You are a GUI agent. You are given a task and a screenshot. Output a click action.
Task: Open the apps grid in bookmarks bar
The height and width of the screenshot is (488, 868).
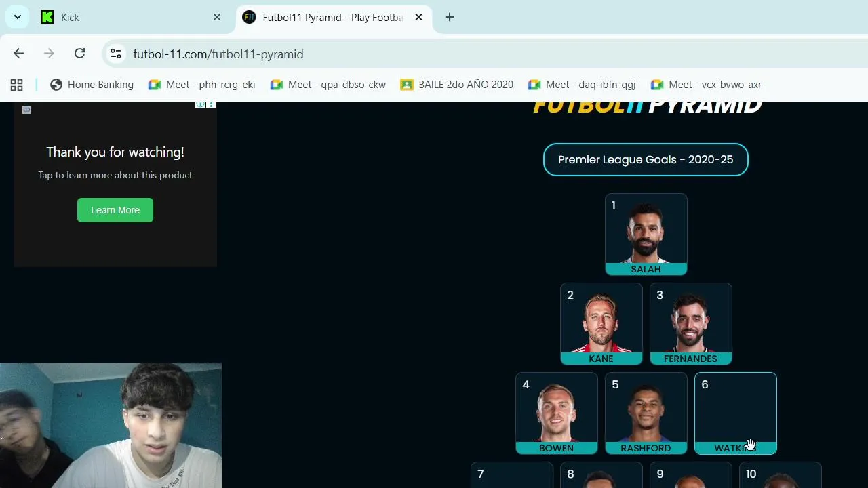click(17, 85)
